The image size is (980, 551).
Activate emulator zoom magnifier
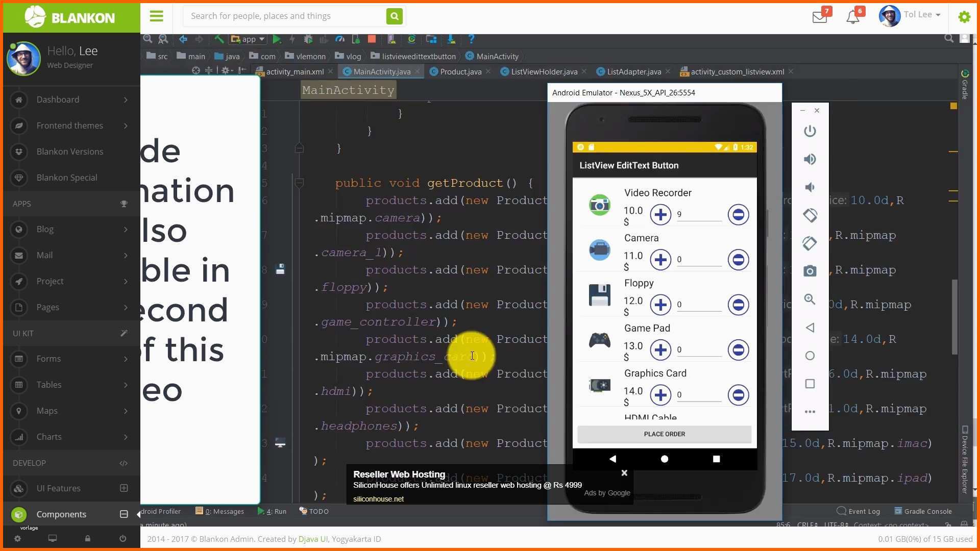[810, 299]
